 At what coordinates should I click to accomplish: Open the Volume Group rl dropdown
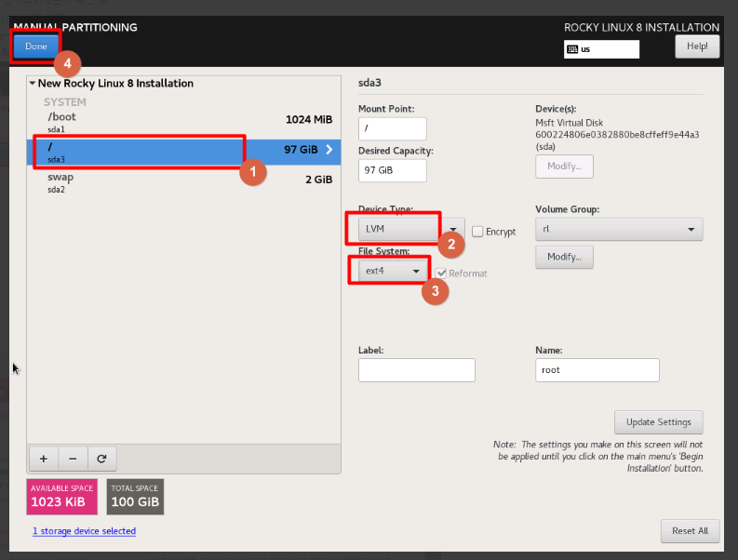619,229
